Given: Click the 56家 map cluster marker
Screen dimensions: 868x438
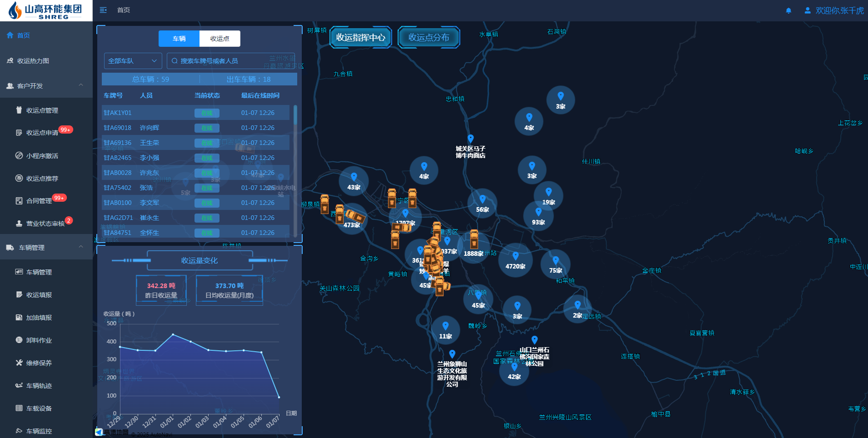Looking at the screenshot, I should (x=483, y=204).
